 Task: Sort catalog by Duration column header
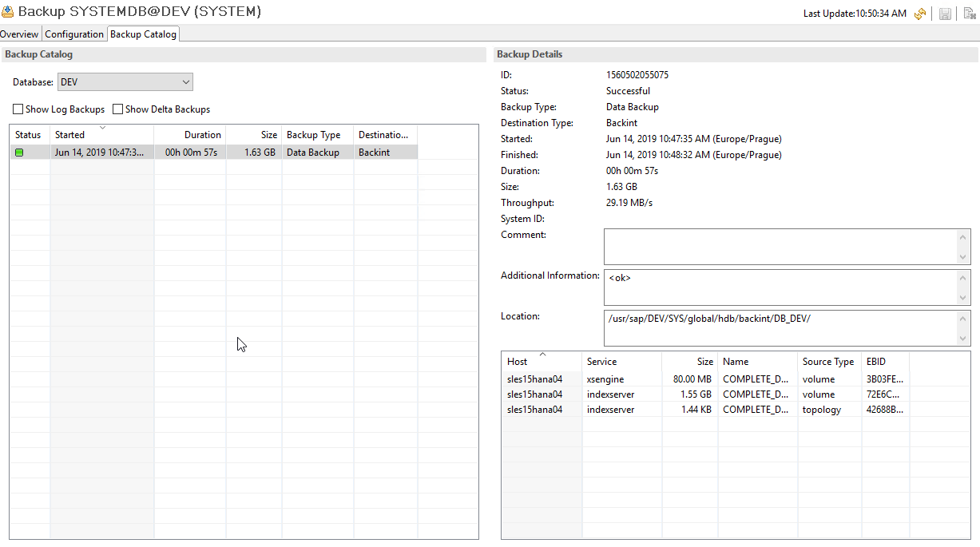pyautogui.click(x=190, y=135)
